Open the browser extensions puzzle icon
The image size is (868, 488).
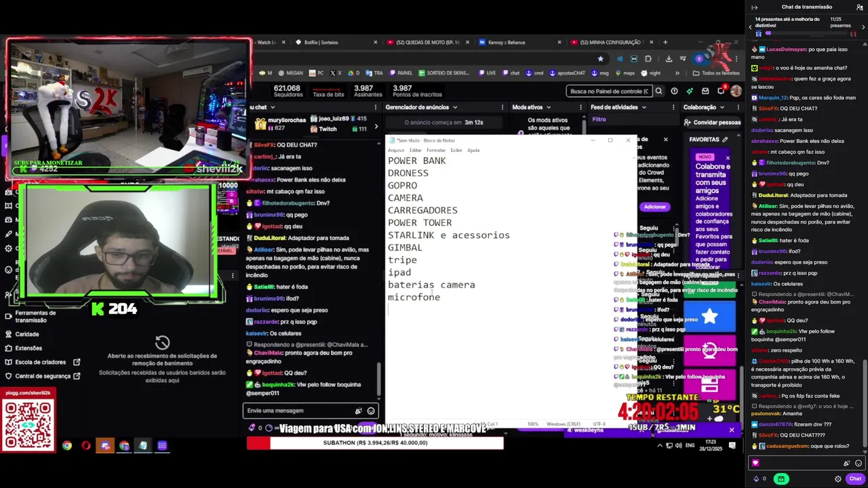tap(648, 59)
